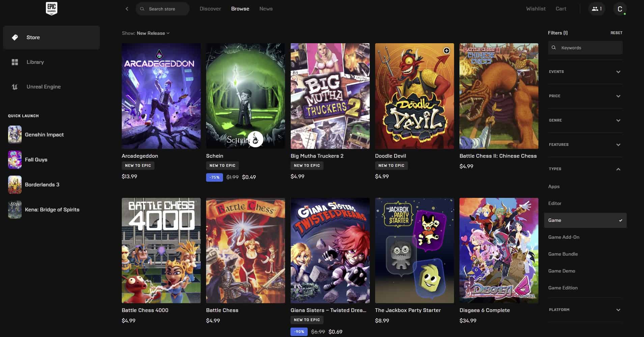The height and width of the screenshot is (337, 644).
Task: Click the back navigation arrow
Action: (x=127, y=8)
